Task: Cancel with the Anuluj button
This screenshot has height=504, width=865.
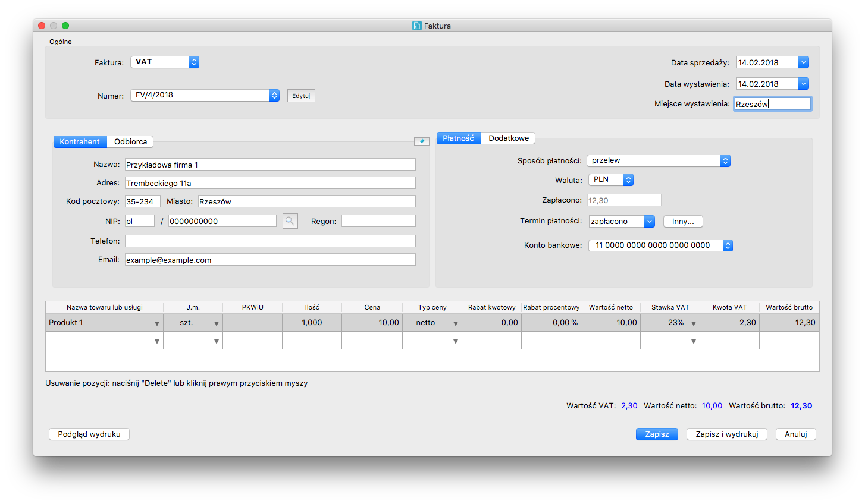Action: coord(796,434)
